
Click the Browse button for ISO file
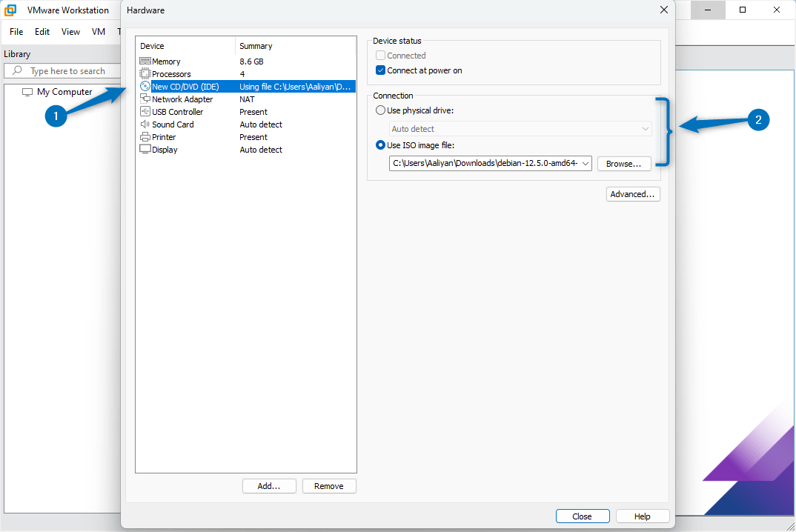pos(624,163)
